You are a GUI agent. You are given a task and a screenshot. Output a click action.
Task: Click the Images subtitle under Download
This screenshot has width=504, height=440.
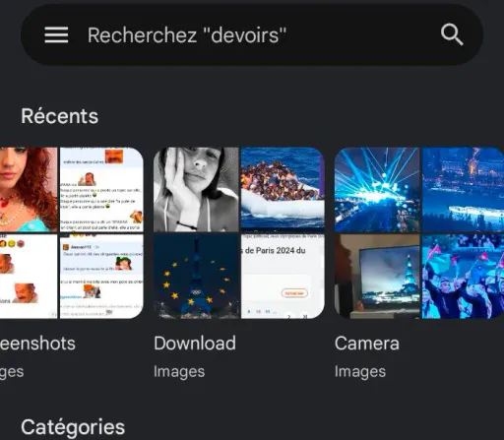[x=179, y=372]
